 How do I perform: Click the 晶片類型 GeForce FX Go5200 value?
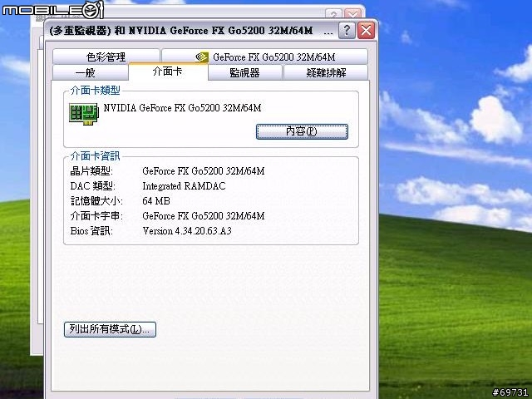click(x=203, y=171)
